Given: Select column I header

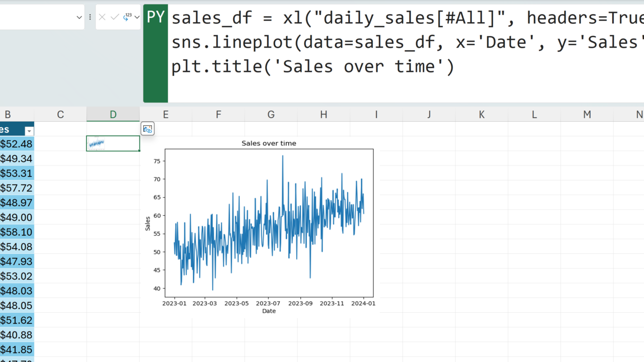Looking at the screenshot, I should (x=376, y=115).
